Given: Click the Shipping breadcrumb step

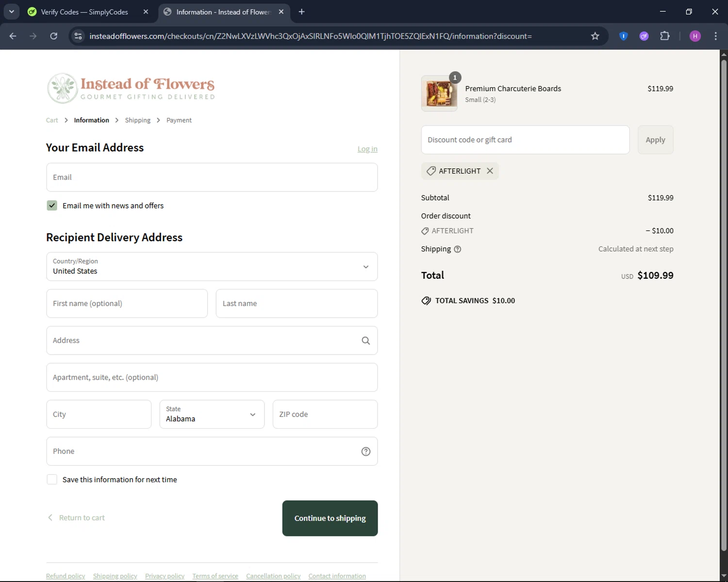Looking at the screenshot, I should tap(137, 120).
